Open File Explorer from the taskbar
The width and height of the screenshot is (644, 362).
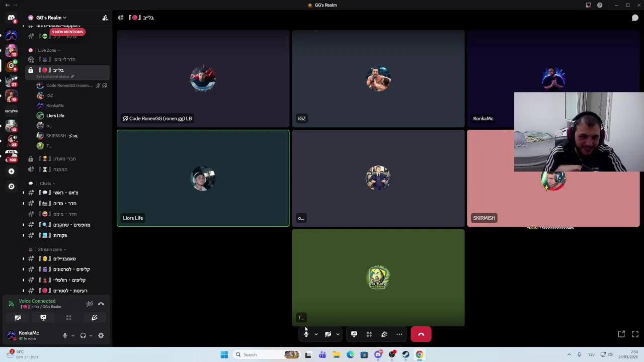tap(336, 354)
